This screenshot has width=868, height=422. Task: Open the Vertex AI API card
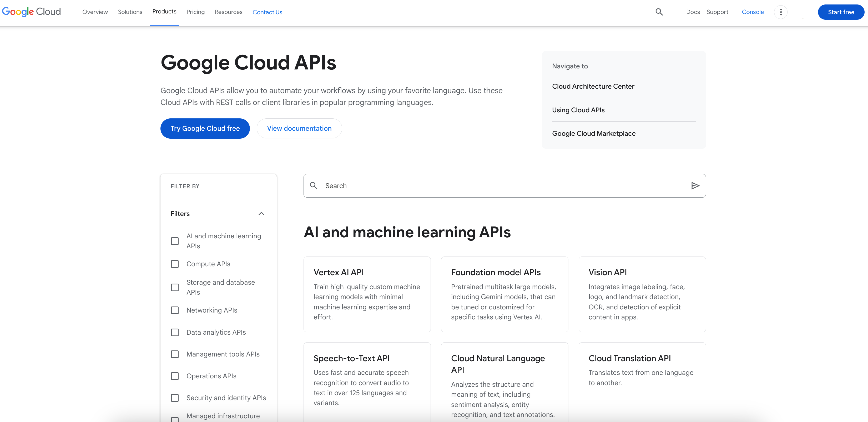coord(367,294)
